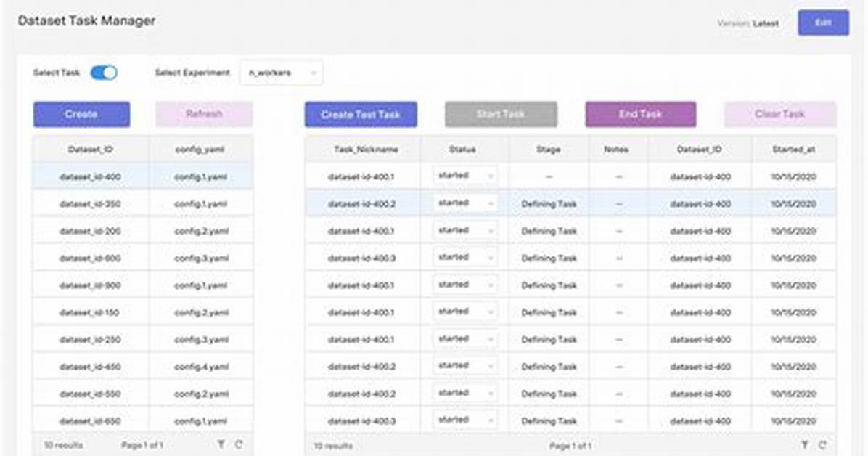This screenshot has width=868, height=456.
Task: Click 10 results under task table
Action: [x=333, y=446]
